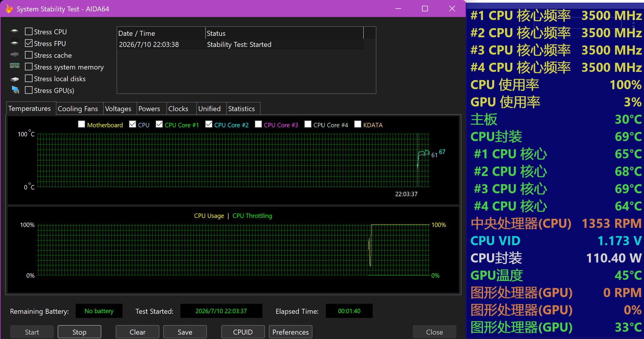Image resolution: width=644 pixels, height=339 pixels.
Task: Save the stability test results
Action: [185, 332]
